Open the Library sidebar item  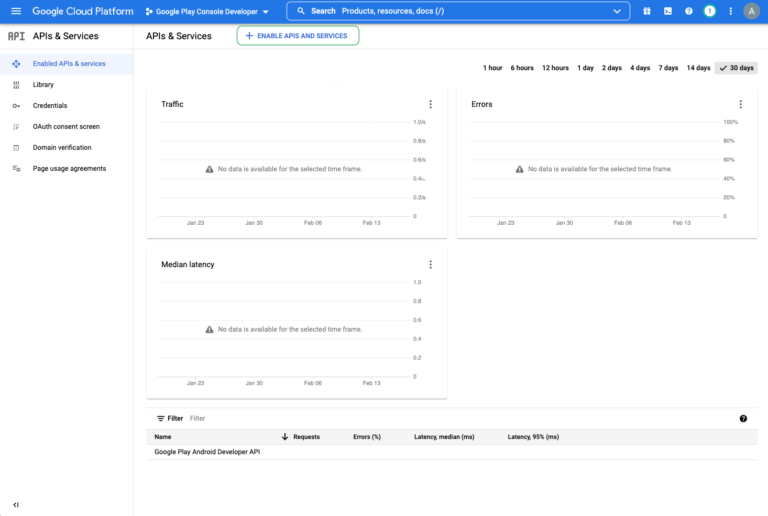click(67, 85)
